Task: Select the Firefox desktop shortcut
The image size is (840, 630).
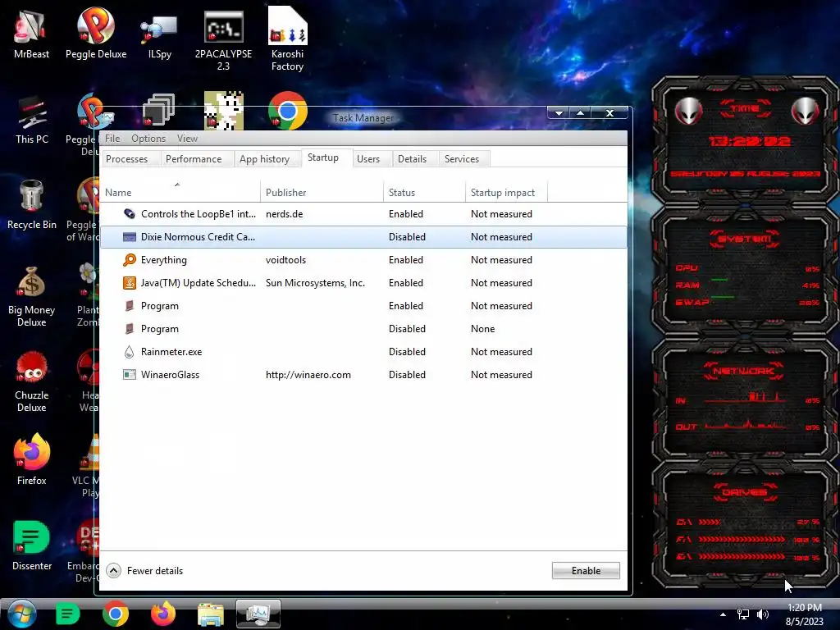Action: coord(32,459)
